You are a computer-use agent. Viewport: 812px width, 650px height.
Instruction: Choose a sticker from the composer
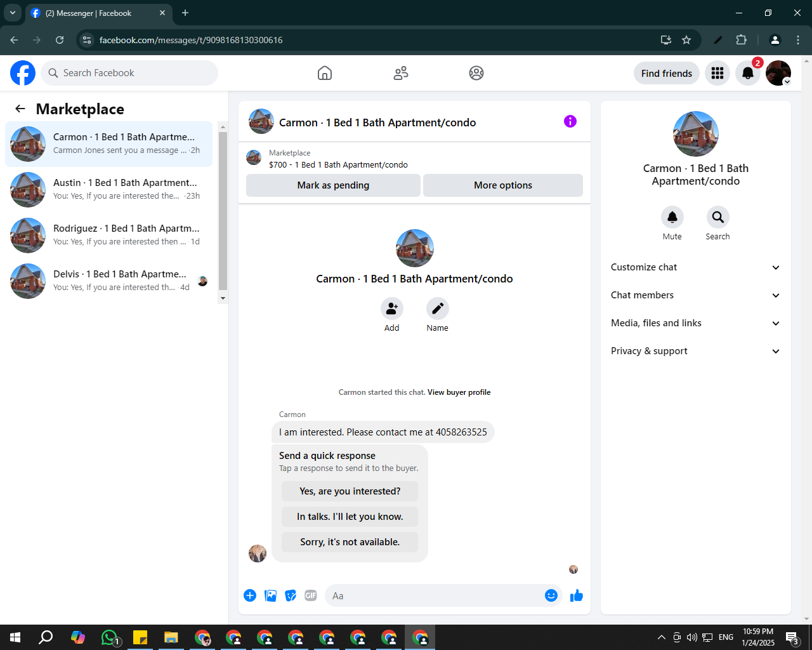[291, 595]
